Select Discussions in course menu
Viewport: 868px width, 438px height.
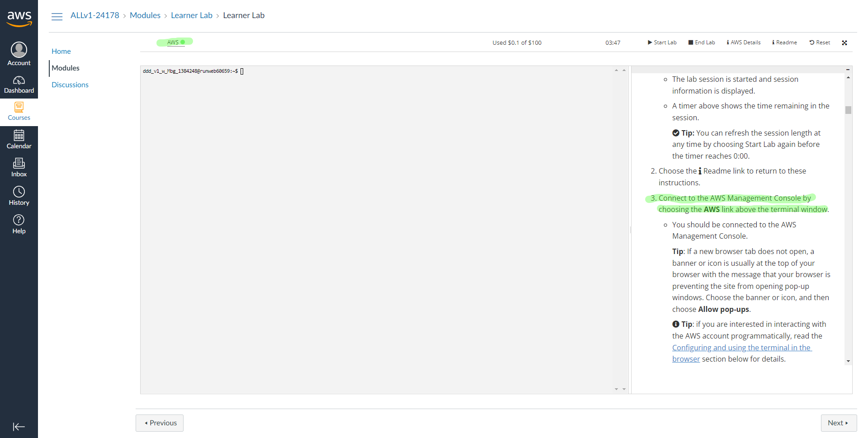point(70,85)
